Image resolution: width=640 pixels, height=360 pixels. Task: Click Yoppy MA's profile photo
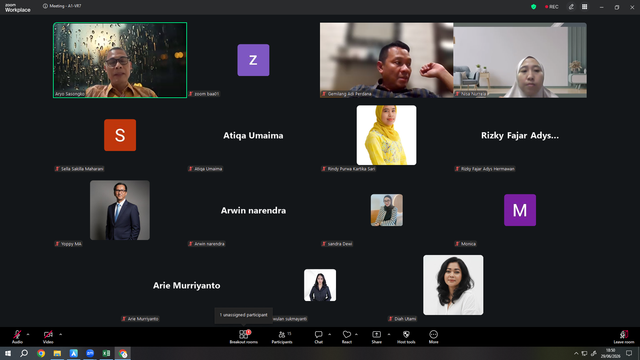(120, 210)
